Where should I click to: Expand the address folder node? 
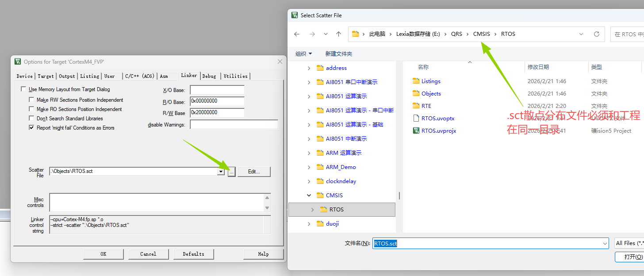309,68
